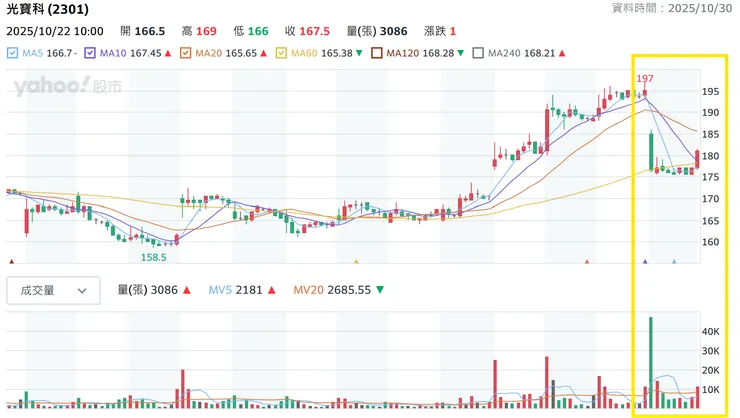The image size is (740, 418).
Task: Click the tallest green volume bar
Action: coord(651,362)
